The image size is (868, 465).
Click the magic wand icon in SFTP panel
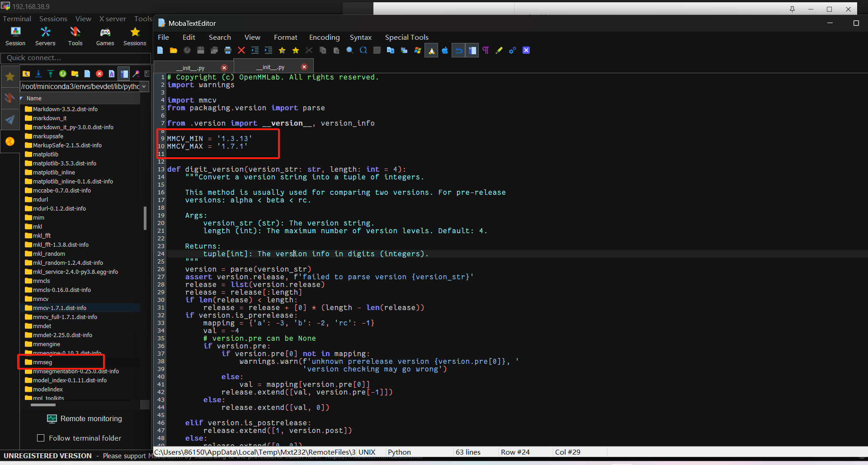pyautogui.click(x=136, y=74)
